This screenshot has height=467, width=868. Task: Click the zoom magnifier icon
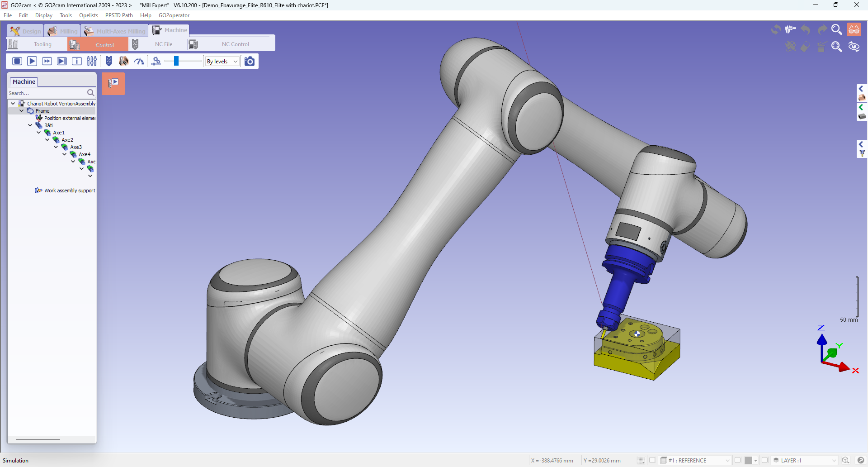[837, 29]
